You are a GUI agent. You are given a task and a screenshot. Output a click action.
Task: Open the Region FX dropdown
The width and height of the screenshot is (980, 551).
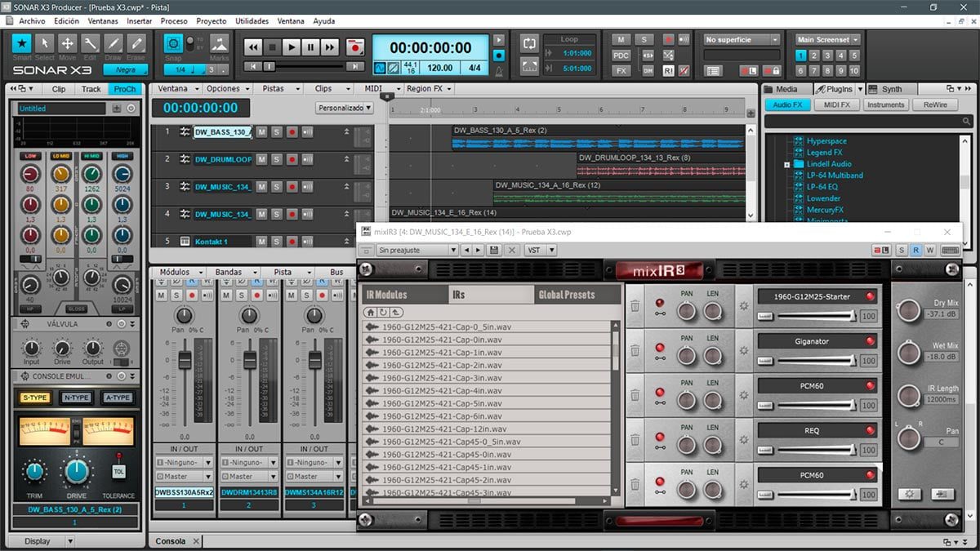[x=428, y=89]
